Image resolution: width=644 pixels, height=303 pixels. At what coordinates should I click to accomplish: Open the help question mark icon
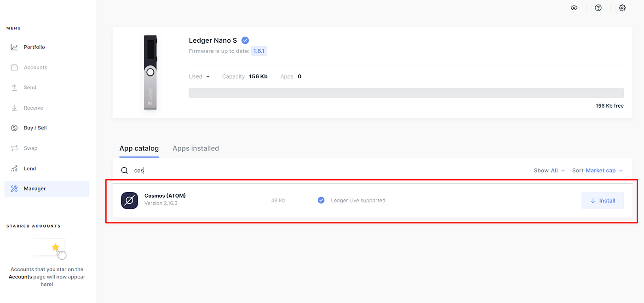598,8
